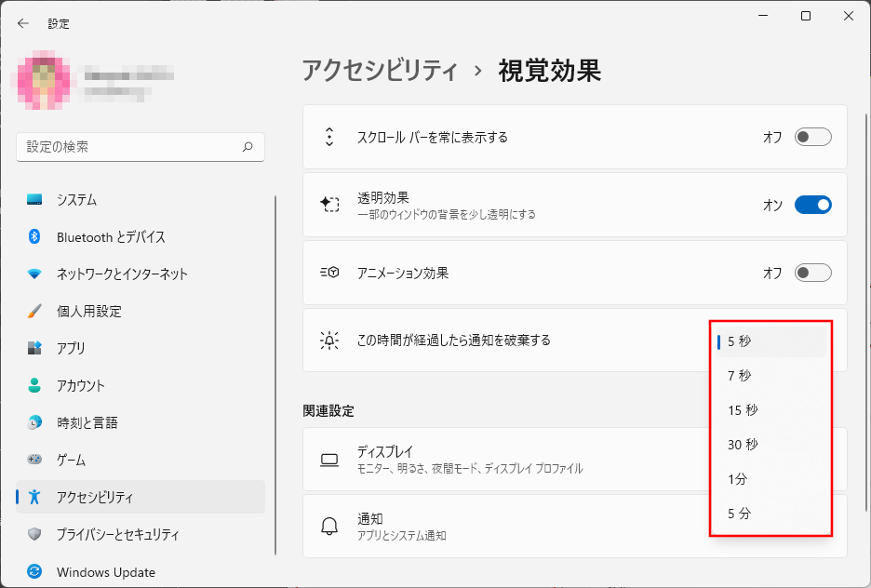
Task: Go to 時刻と言語 settings
Action: point(87,423)
